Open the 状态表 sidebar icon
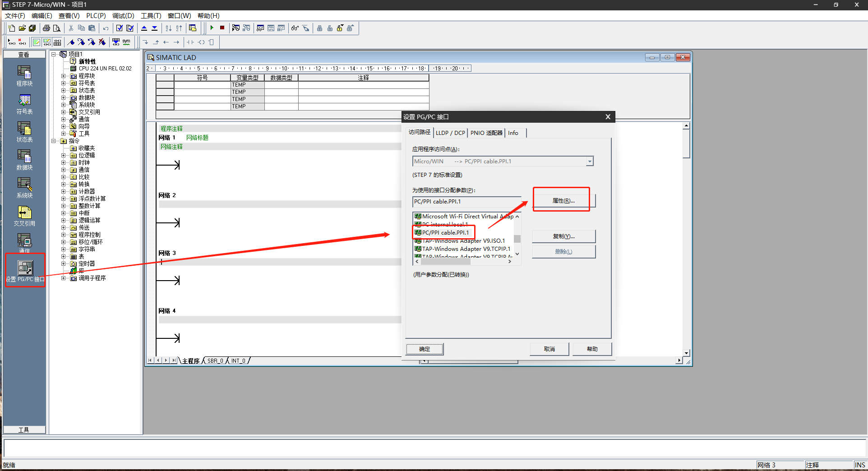 24,132
